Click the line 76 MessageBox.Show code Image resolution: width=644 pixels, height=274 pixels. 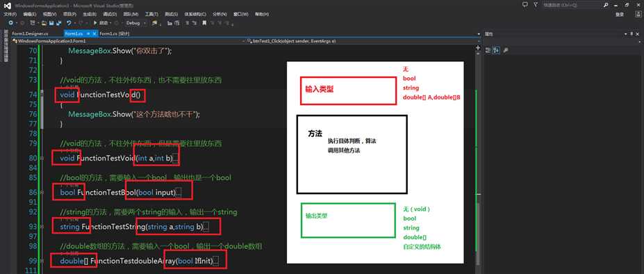(x=134, y=114)
